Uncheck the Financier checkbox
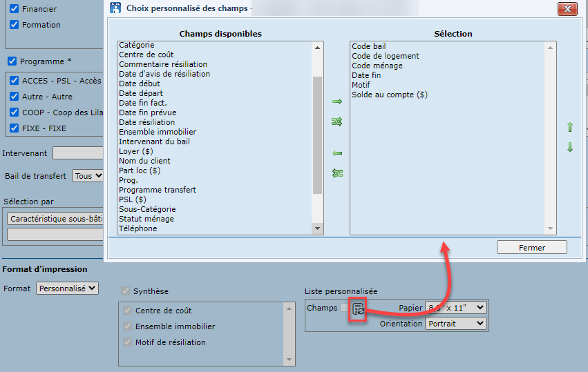Viewport: 588px width, 372px height. 15,9
